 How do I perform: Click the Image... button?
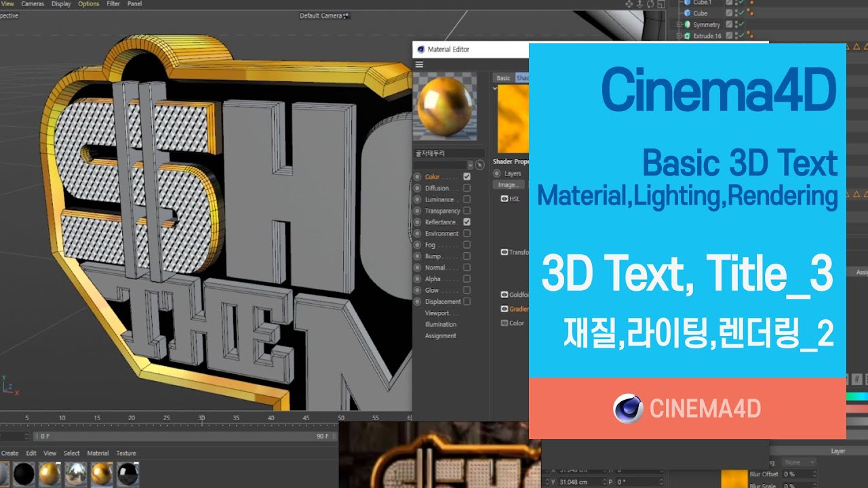pos(508,184)
